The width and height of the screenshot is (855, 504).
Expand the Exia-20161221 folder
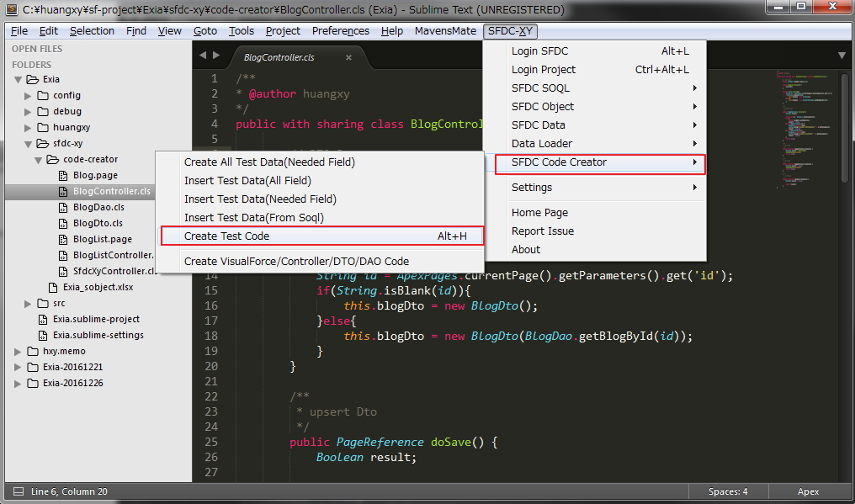(18, 367)
